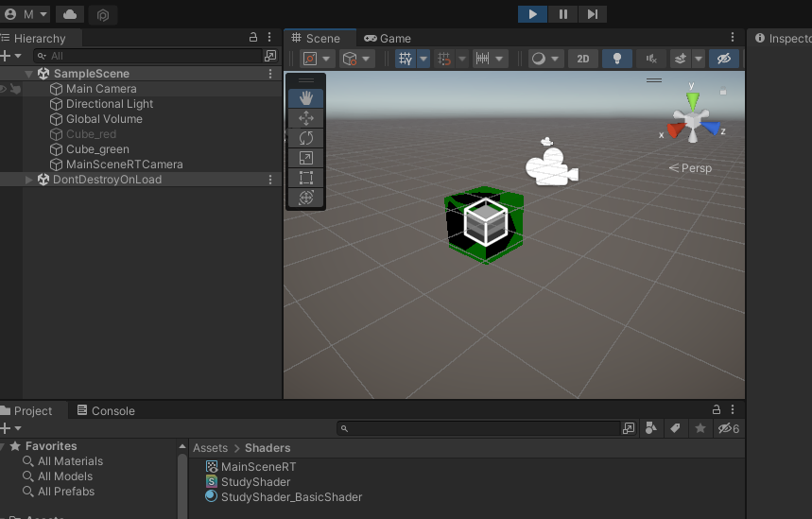The height and width of the screenshot is (519, 812).
Task: Select the Rotate tool
Action: click(306, 138)
